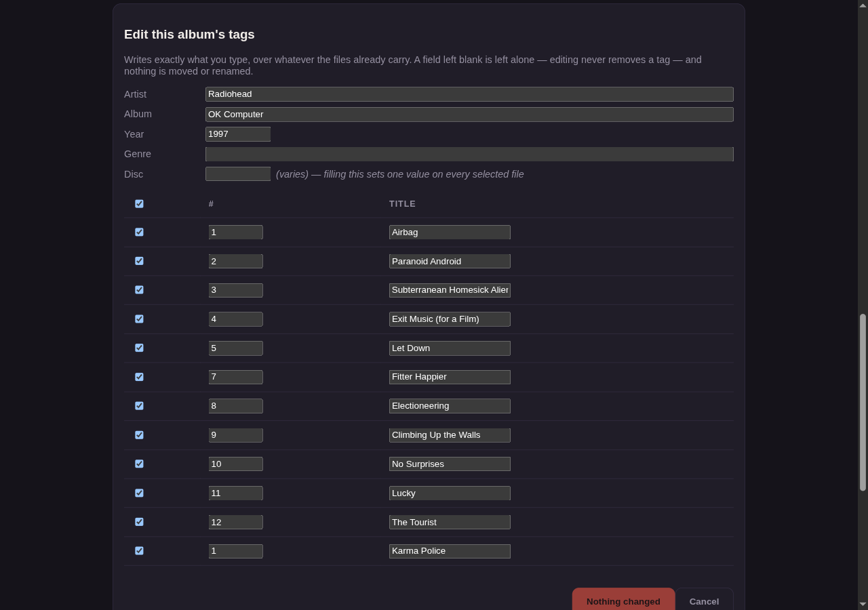The image size is (868, 610).
Task: Click the track number field for Electioneering
Action: point(236,406)
